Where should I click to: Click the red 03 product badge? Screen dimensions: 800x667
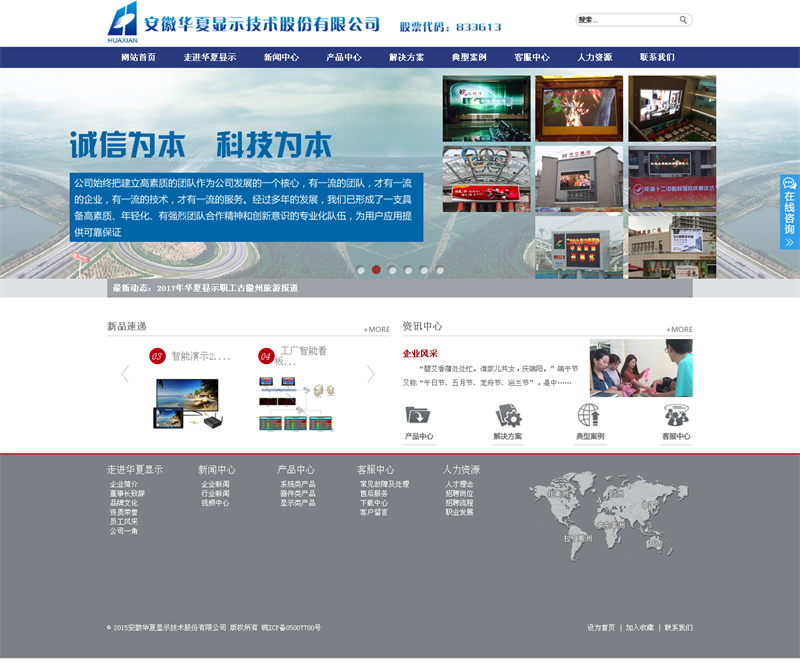tap(157, 356)
